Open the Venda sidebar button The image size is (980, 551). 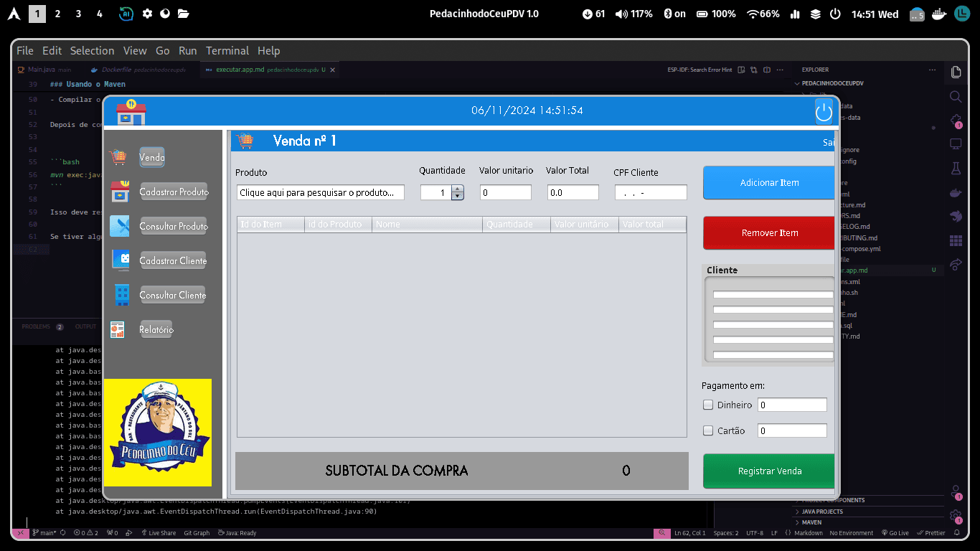(x=152, y=157)
